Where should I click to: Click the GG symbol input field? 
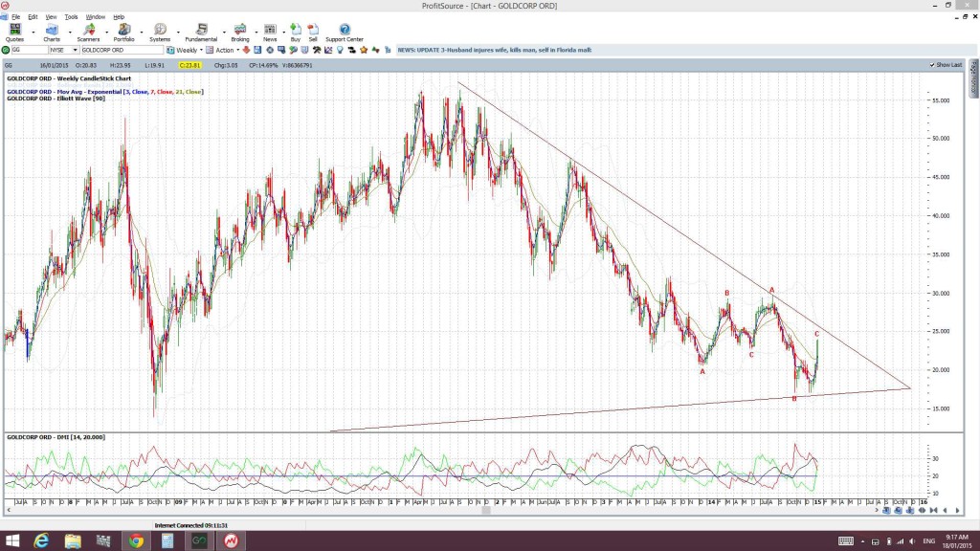click(30, 50)
